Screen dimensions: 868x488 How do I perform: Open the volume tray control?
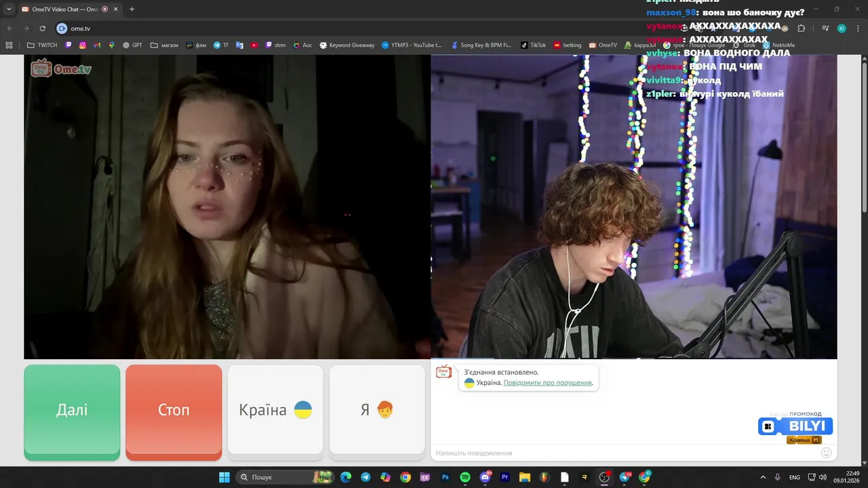coord(823,477)
